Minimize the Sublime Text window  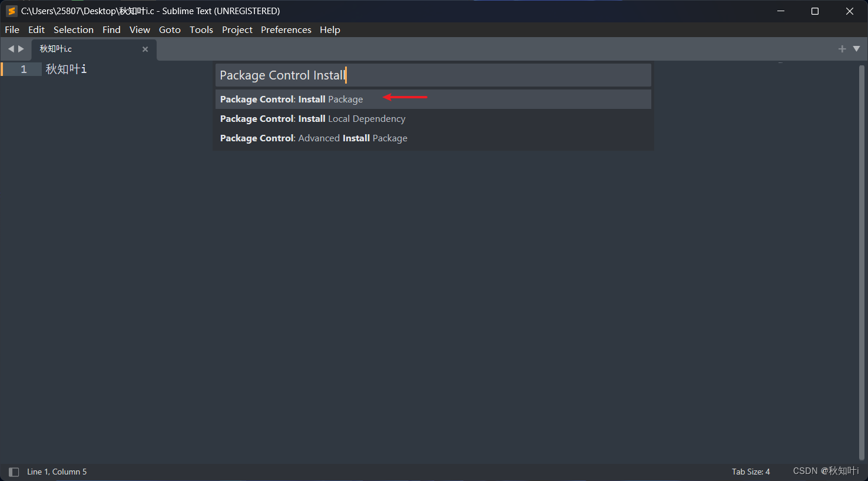click(x=781, y=11)
